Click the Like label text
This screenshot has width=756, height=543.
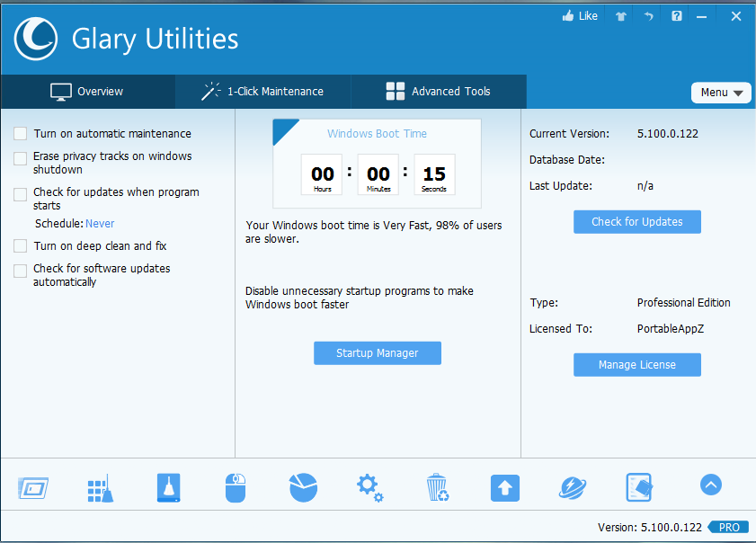tap(588, 16)
